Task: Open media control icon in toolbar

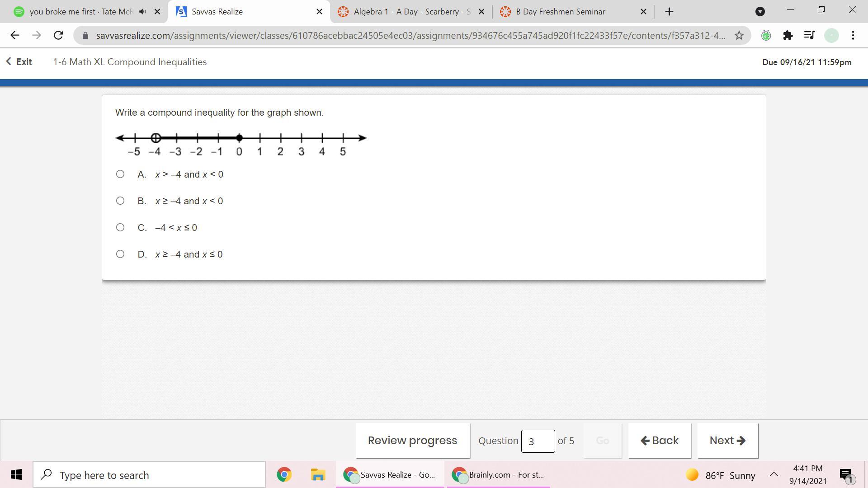Action: (x=809, y=35)
